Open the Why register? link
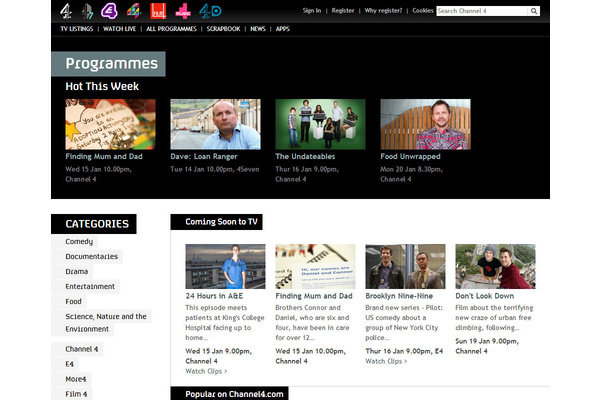The image size is (600, 400). tap(383, 11)
